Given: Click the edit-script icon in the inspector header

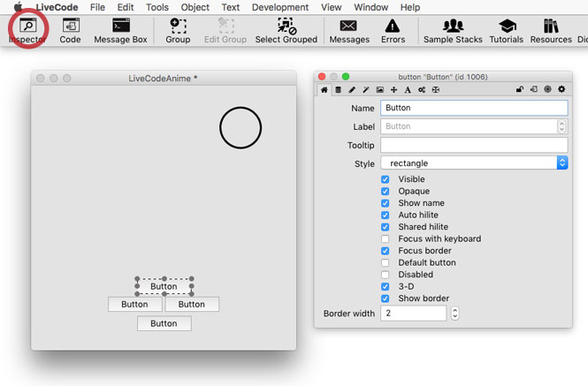Looking at the screenshot, I should (x=534, y=89).
